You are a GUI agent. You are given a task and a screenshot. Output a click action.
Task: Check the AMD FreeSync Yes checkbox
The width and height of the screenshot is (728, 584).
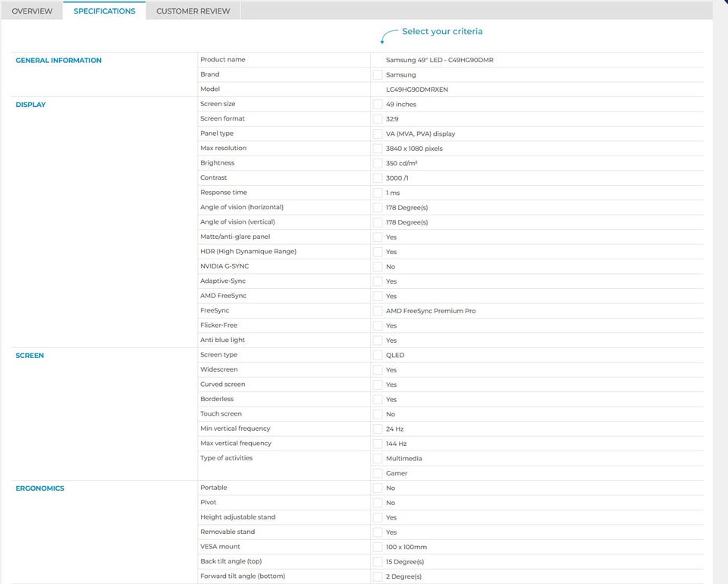click(378, 297)
